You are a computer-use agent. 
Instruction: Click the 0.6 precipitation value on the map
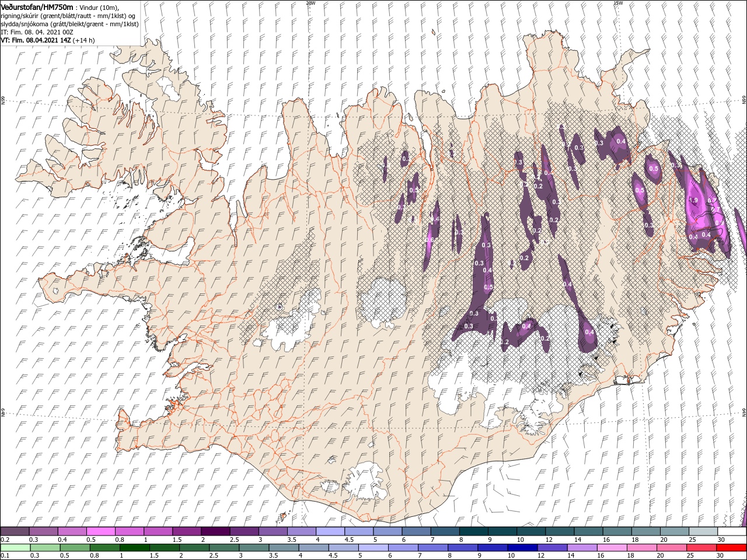[x=430, y=240]
